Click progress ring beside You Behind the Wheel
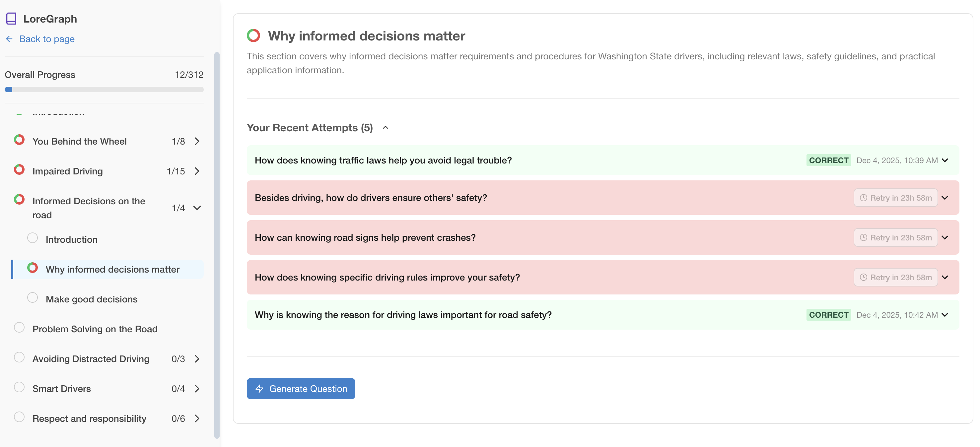Viewport: 980px width, 447px height. 19,140
